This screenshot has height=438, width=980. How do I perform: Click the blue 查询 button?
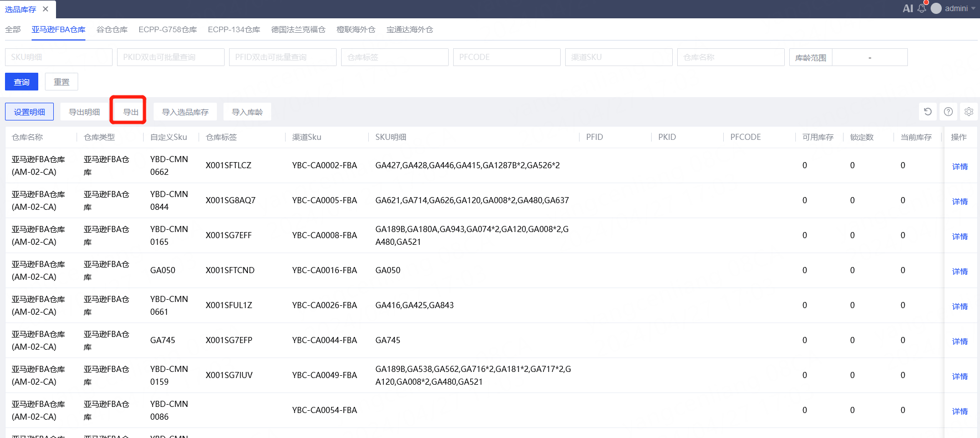pos(22,82)
